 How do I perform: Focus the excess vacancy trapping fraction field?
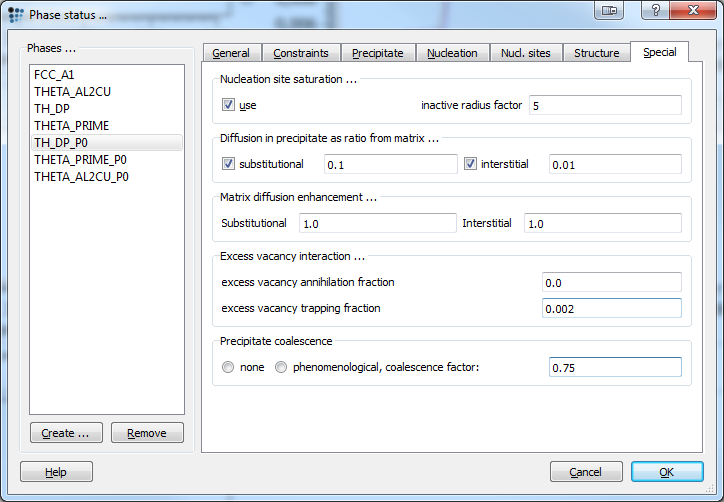pyautogui.click(x=611, y=308)
